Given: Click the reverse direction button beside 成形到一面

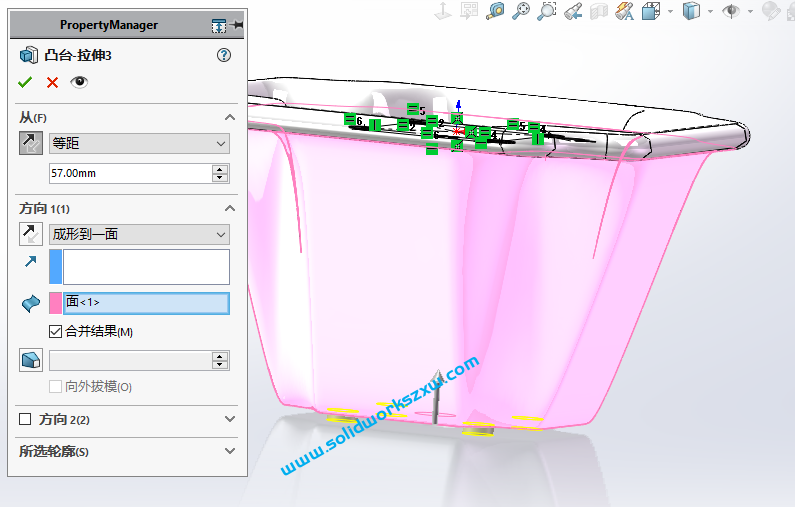Looking at the screenshot, I should pos(31,234).
